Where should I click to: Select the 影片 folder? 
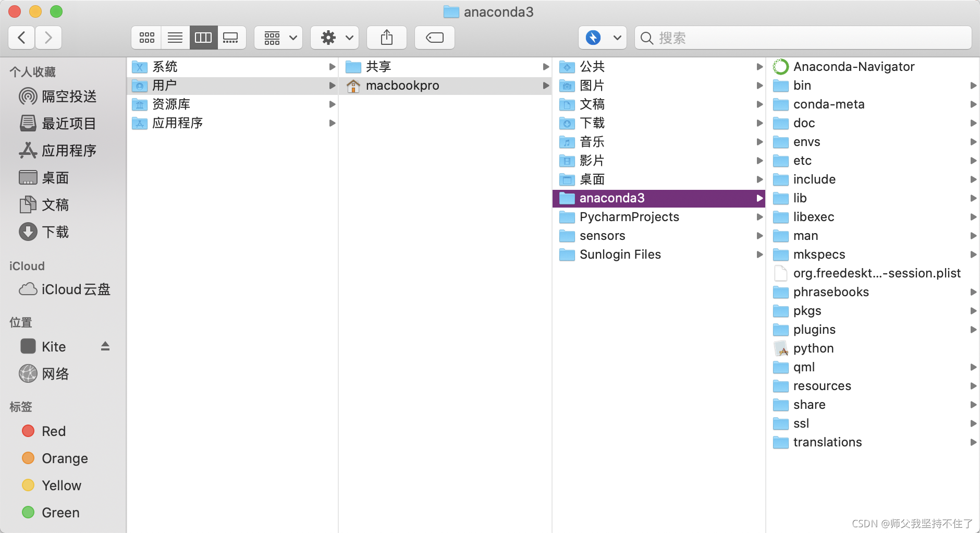point(659,161)
